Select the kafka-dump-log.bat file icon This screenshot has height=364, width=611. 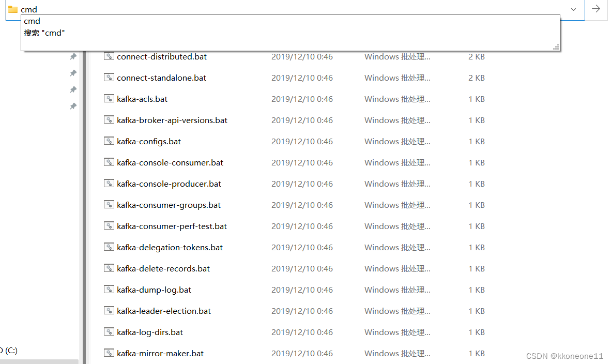109,290
